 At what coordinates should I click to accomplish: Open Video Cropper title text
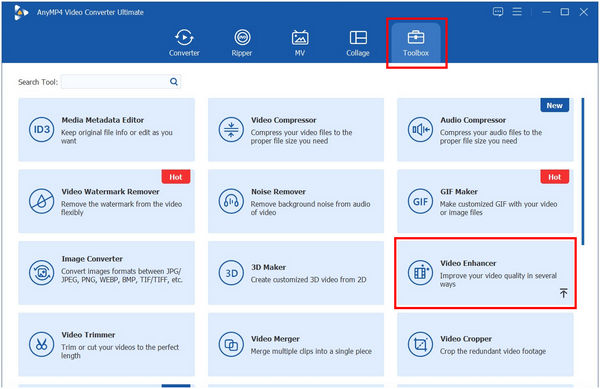point(466,339)
